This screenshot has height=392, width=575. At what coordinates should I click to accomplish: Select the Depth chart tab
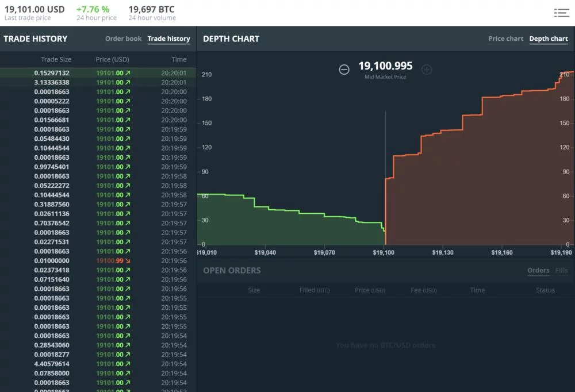[548, 39]
